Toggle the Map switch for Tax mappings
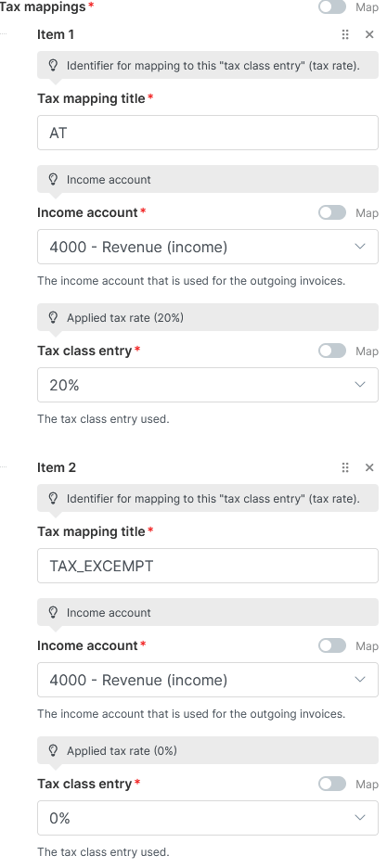 coord(332,6)
